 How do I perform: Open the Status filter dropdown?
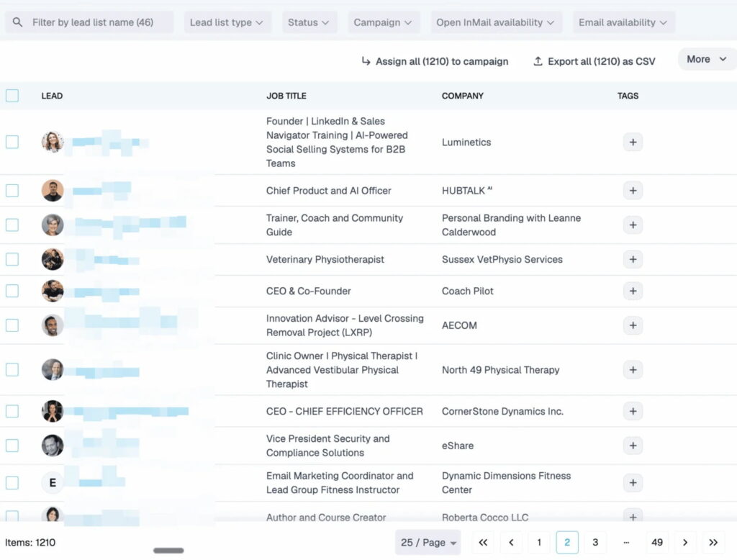coord(309,22)
